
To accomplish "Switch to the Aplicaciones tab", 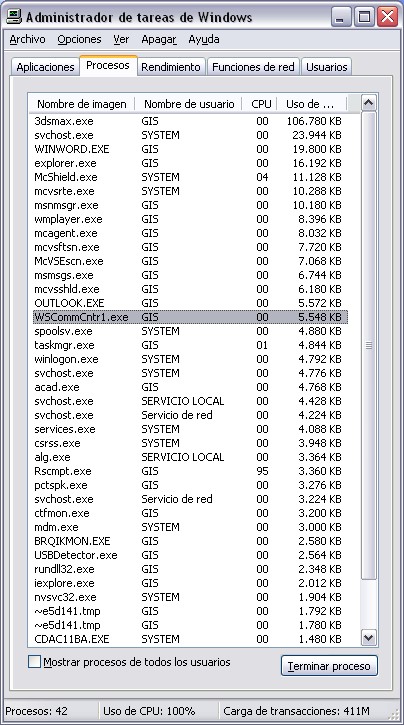I will click(x=45, y=67).
